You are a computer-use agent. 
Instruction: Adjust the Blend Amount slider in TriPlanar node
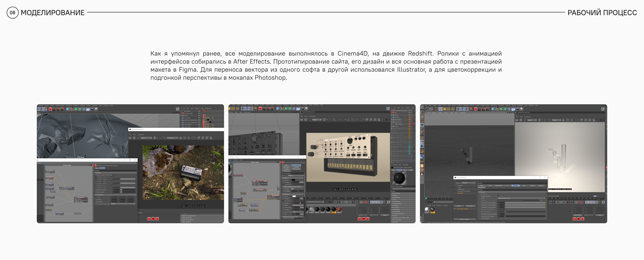[x=128, y=190]
